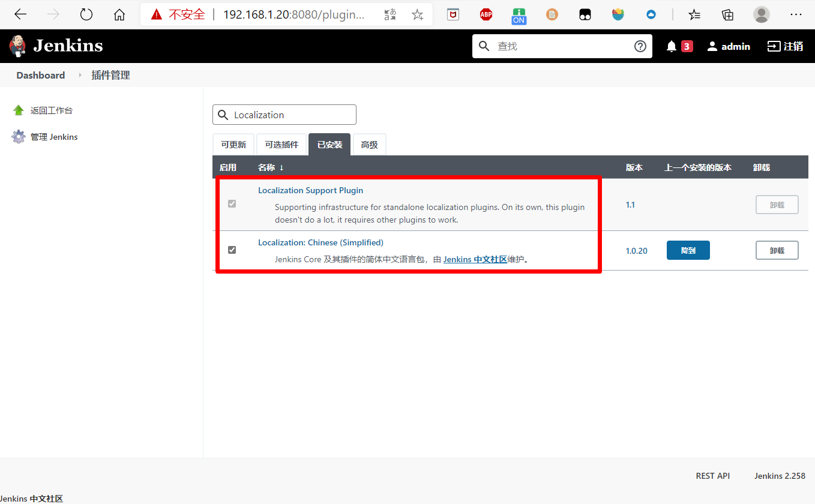Toggle Localization Support Plugin enabled checkbox
Viewport: 815px width, 504px height.
pos(232,204)
